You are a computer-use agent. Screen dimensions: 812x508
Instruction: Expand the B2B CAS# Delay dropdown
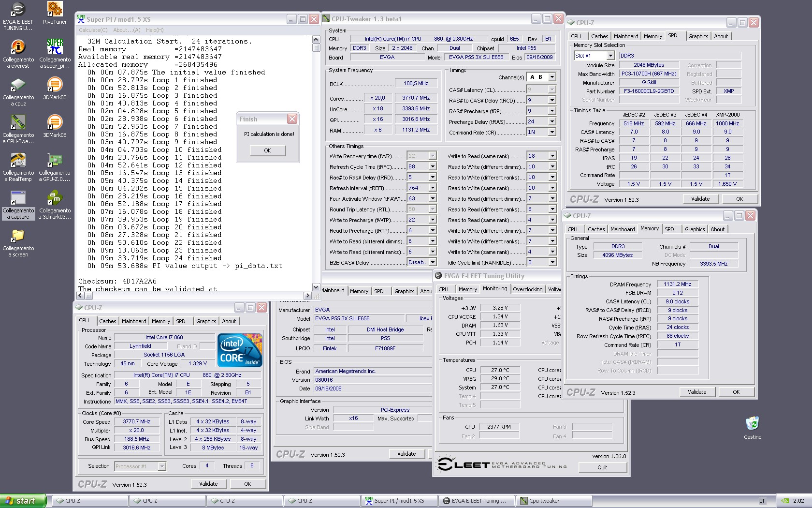click(x=433, y=262)
